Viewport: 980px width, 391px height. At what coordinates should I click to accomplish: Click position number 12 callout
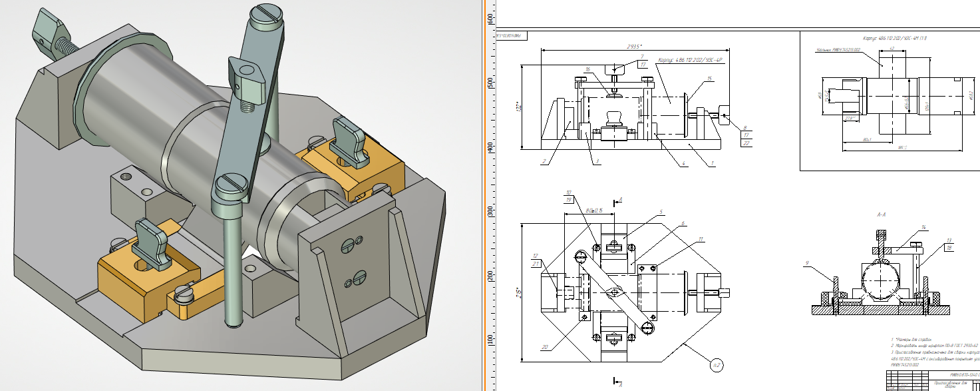[536, 256]
